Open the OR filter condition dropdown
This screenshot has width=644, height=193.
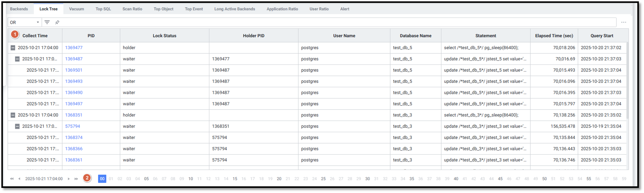(24, 22)
